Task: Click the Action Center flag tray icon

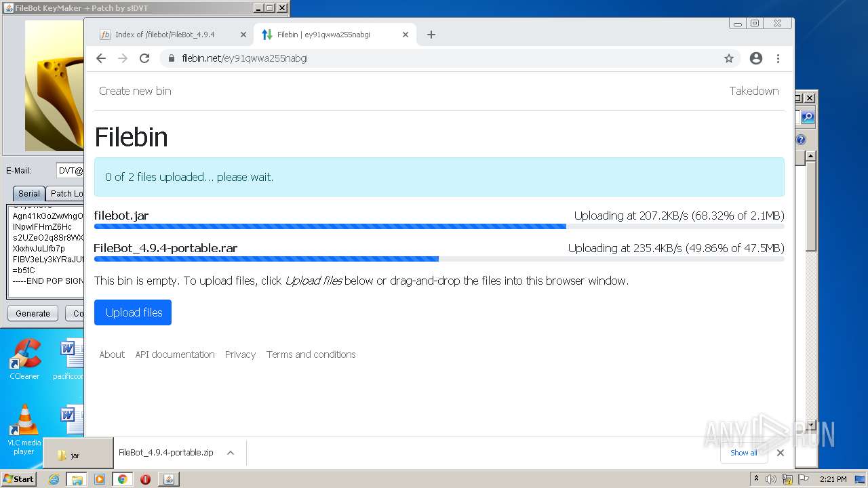Action: 803,479
